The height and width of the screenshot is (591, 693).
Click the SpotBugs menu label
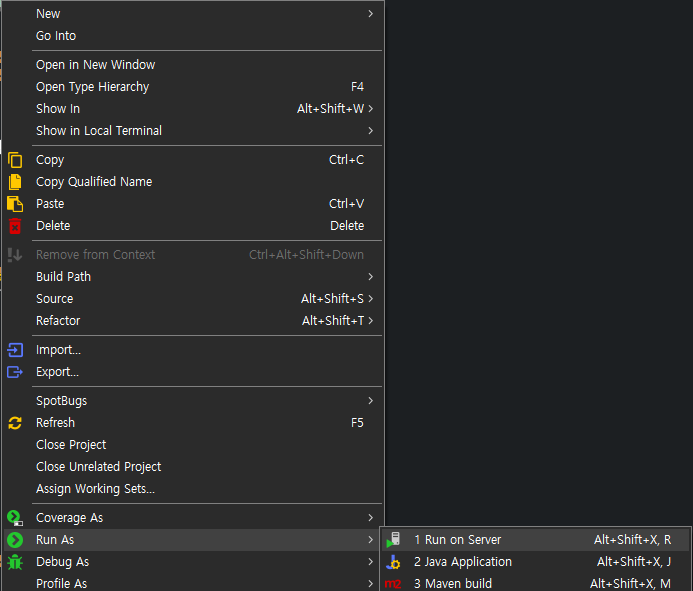coord(61,401)
